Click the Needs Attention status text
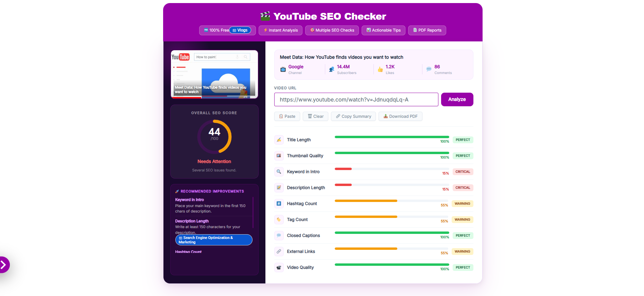The width and height of the screenshot is (644, 296). pyautogui.click(x=214, y=162)
